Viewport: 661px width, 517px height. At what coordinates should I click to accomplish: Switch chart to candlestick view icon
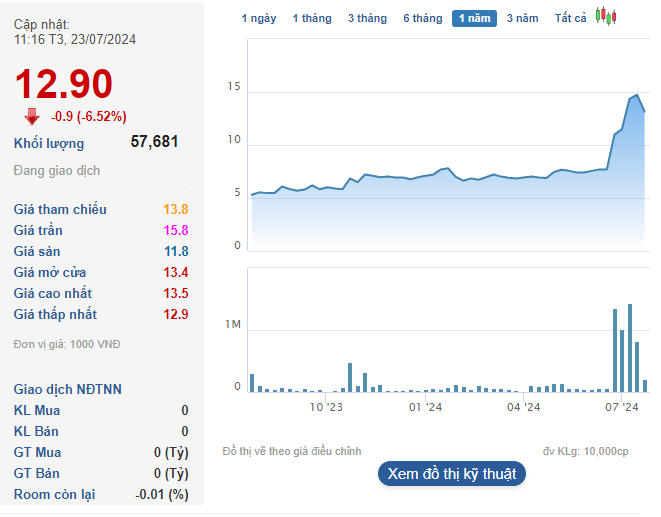tap(606, 16)
